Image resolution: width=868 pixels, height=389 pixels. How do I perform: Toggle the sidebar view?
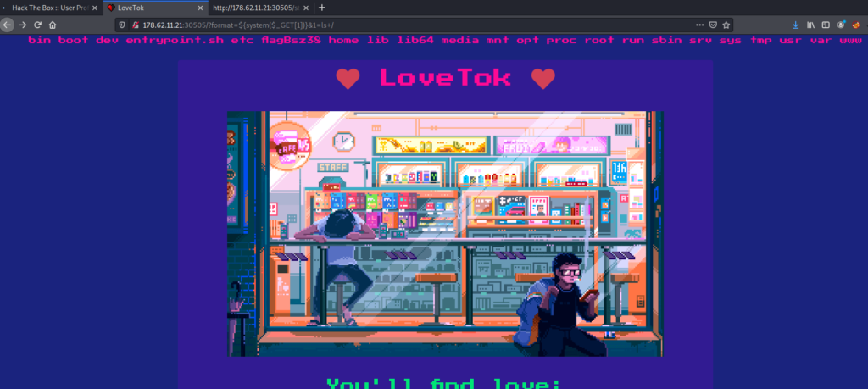pyautogui.click(x=826, y=25)
